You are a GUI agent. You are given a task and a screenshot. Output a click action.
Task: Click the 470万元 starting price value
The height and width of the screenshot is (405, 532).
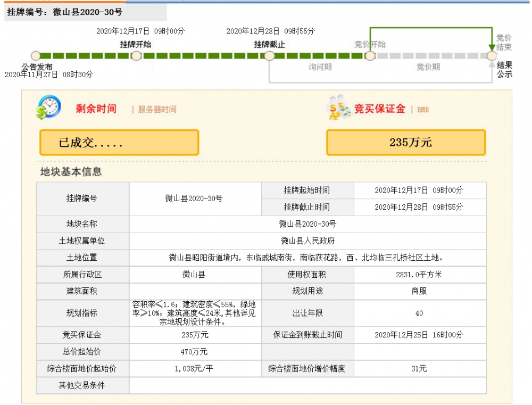coord(195,352)
